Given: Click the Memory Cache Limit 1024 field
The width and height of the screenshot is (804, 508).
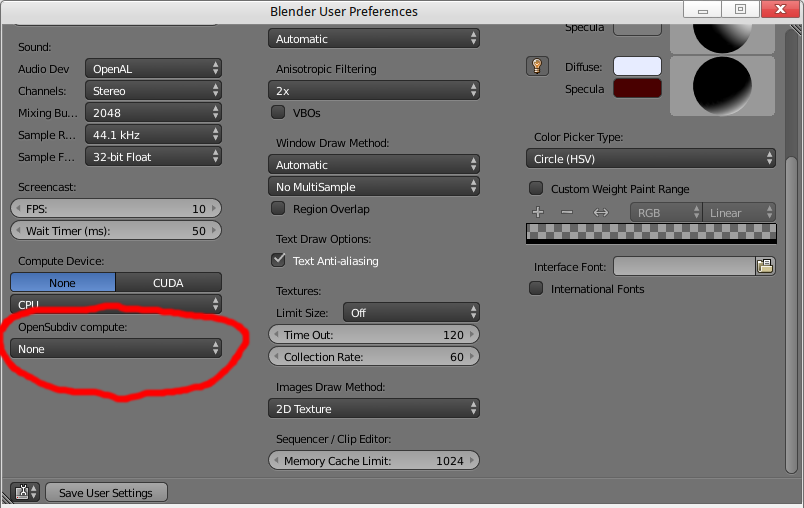Looking at the screenshot, I should coord(374,460).
